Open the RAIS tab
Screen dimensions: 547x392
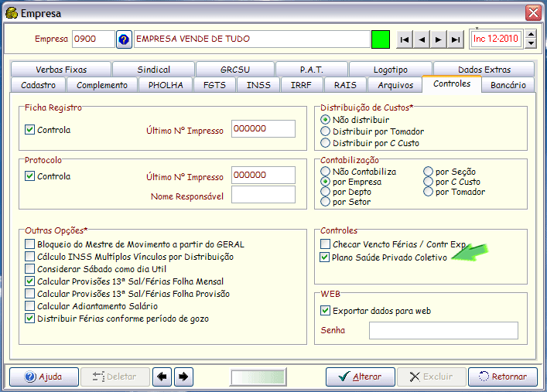click(x=345, y=85)
